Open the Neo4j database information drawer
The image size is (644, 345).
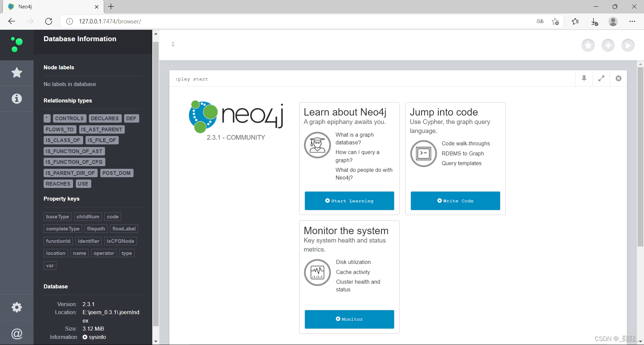pyautogui.click(x=17, y=45)
